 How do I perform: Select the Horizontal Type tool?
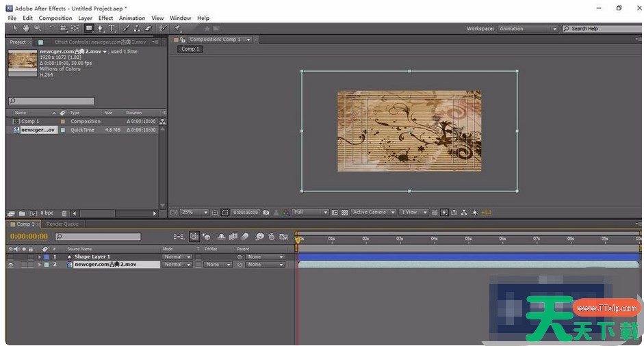(112, 29)
